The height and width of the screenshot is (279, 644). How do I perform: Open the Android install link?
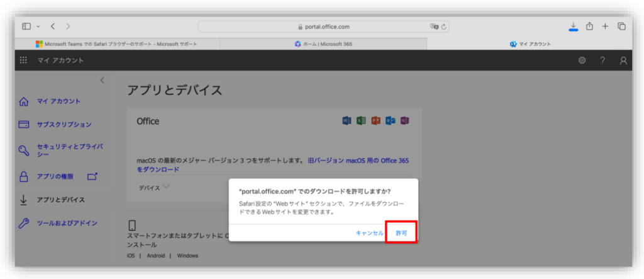[x=156, y=256]
